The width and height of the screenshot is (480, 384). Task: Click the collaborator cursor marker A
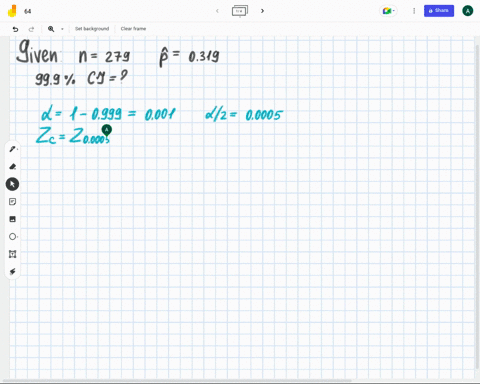click(107, 130)
